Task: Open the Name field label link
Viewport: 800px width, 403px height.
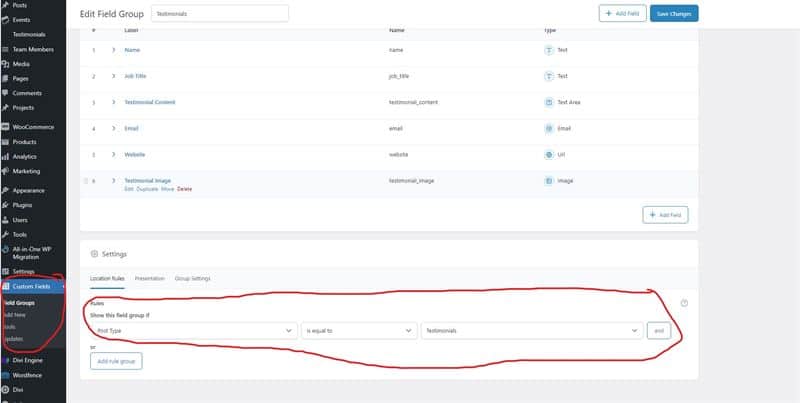Action: coord(132,50)
